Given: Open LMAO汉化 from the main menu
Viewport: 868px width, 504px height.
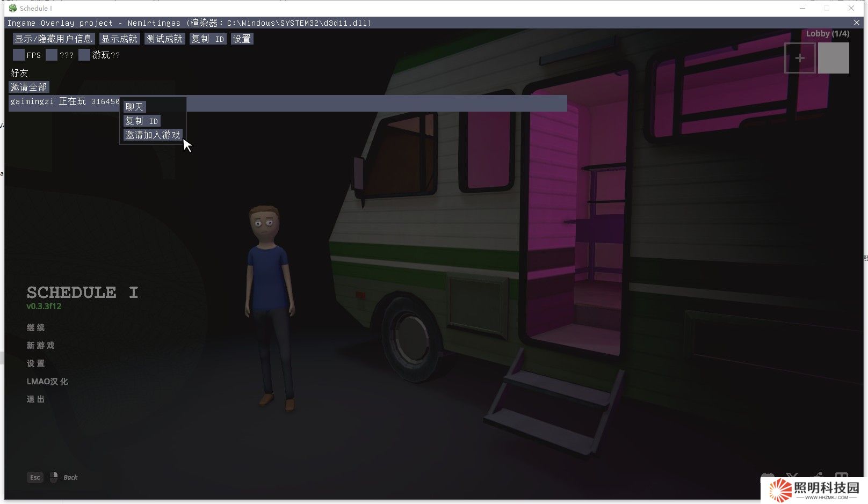Looking at the screenshot, I should click(x=47, y=381).
